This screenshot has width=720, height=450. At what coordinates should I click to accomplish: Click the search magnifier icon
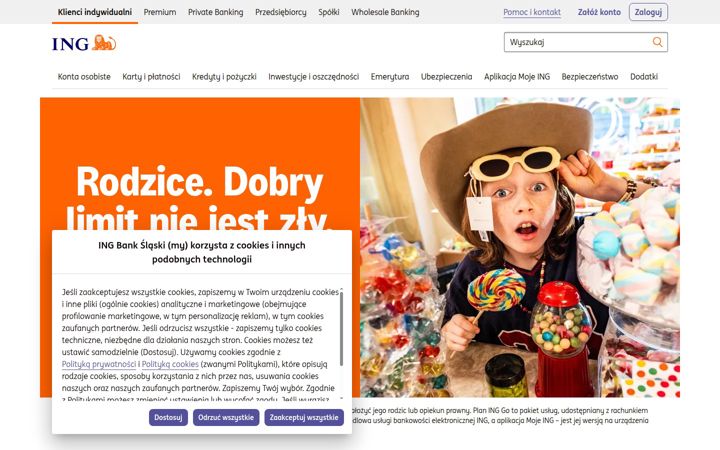[658, 42]
